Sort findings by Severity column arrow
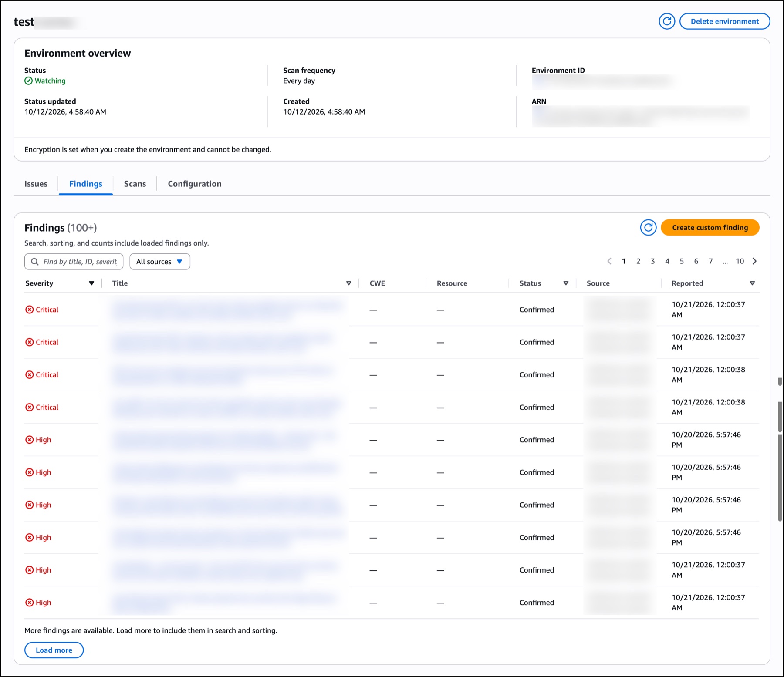 point(91,283)
